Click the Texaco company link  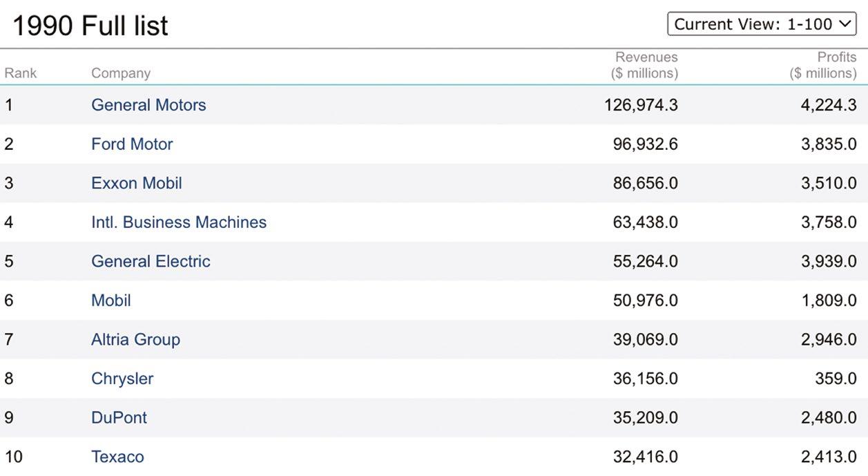(x=117, y=457)
